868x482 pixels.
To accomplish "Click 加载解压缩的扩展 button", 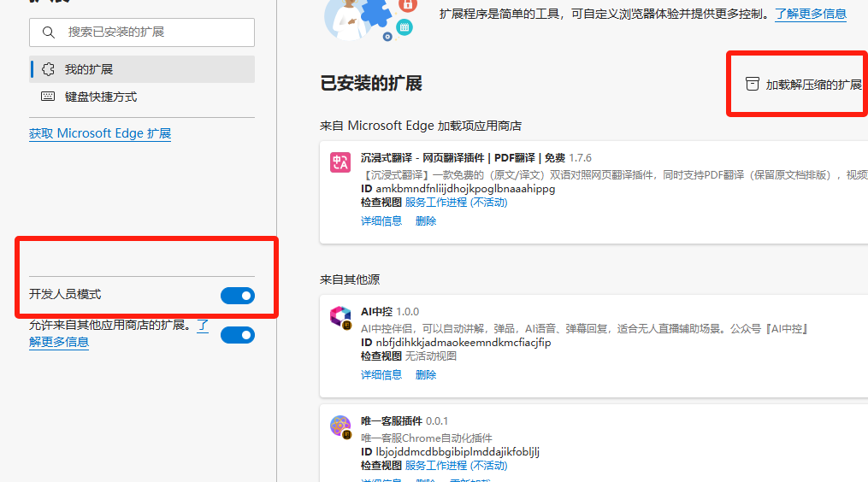I will 804,84.
